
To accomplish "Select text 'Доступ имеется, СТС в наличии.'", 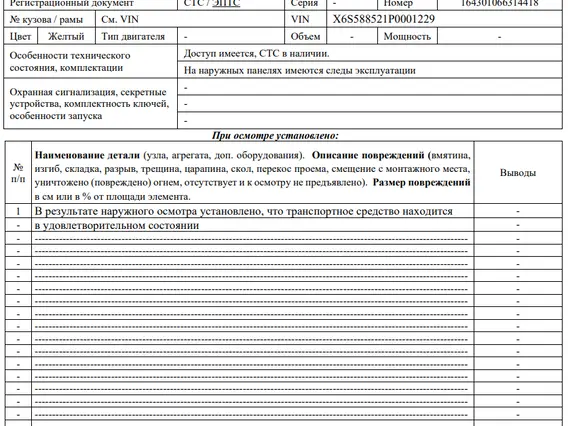I will tap(256, 54).
